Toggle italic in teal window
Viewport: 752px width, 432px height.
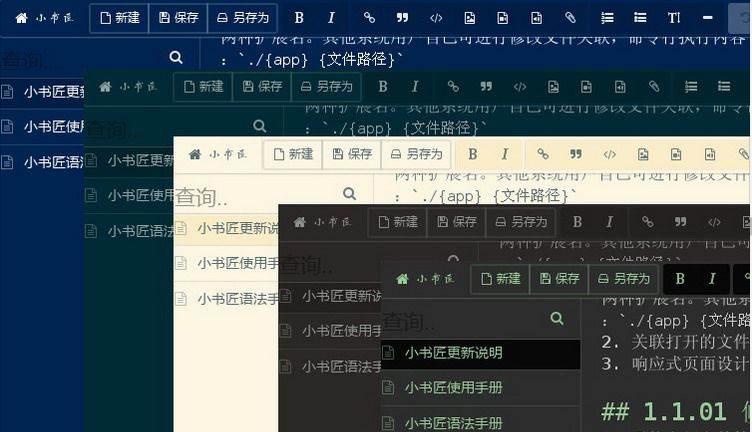pyautogui.click(x=415, y=87)
